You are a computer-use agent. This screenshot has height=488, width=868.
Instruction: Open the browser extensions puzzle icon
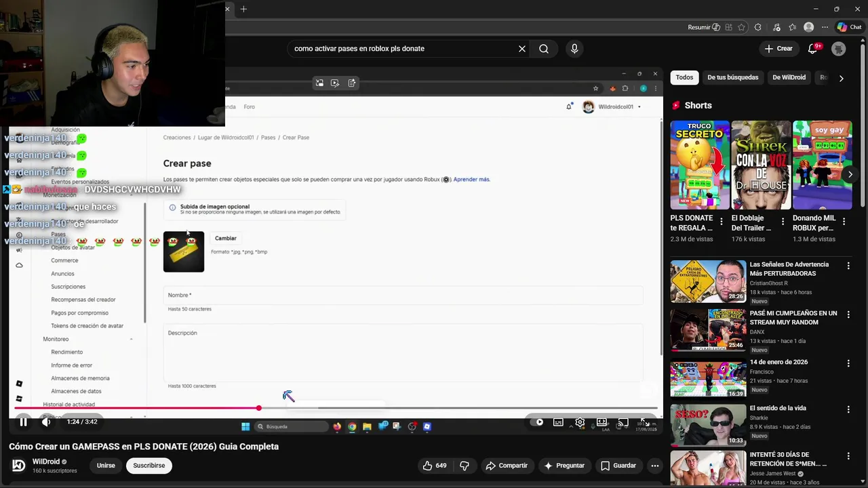(x=758, y=27)
